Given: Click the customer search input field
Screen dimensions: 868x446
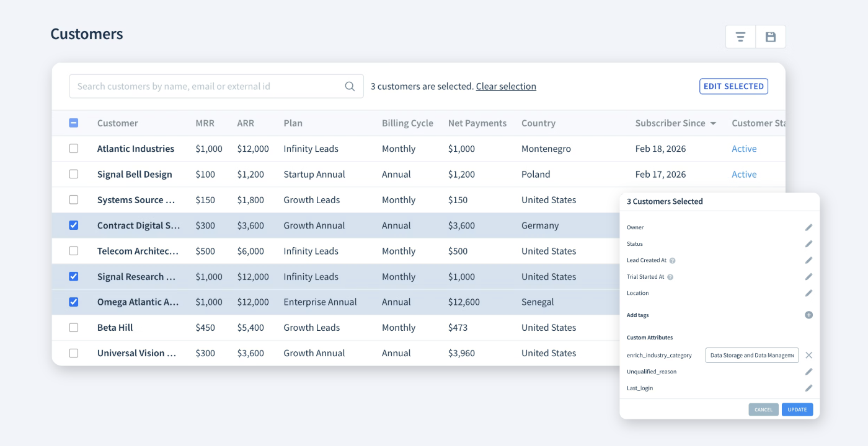Looking at the screenshot, I should [205, 86].
